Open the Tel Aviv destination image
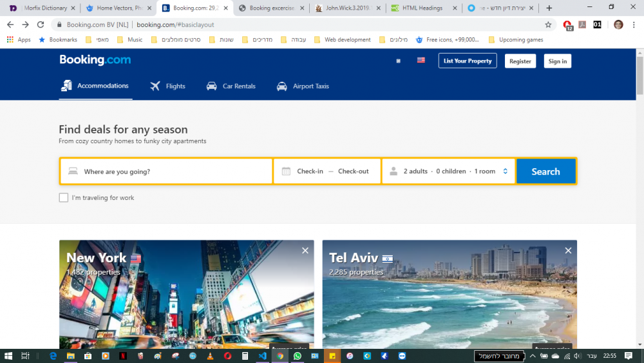Screen dimensions: 644x363 pos(450,295)
